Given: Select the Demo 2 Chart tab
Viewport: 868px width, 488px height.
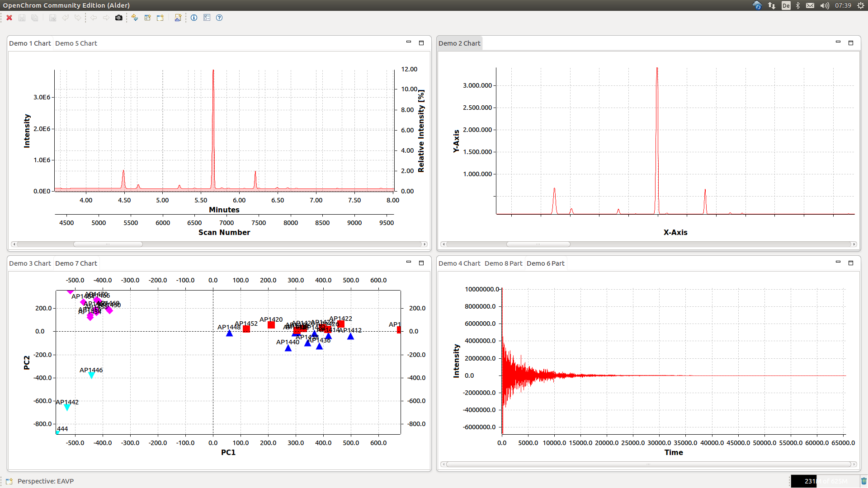Looking at the screenshot, I should tap(459, 43).
